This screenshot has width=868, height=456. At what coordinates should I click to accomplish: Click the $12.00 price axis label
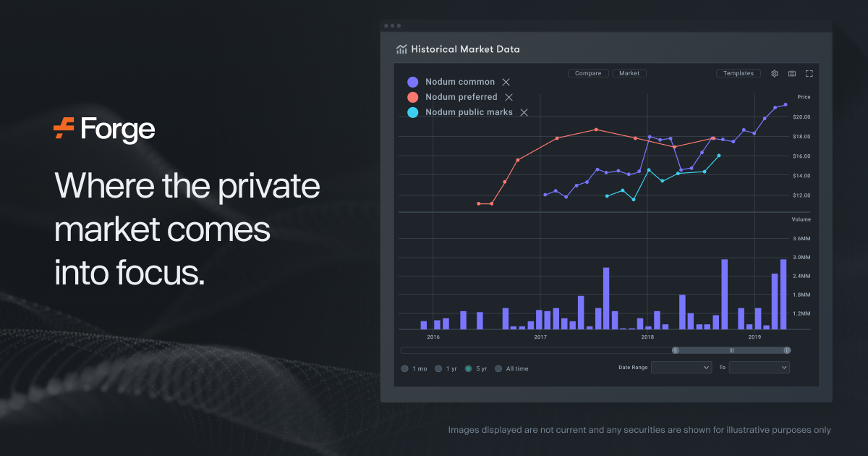[x=801, y=196]
